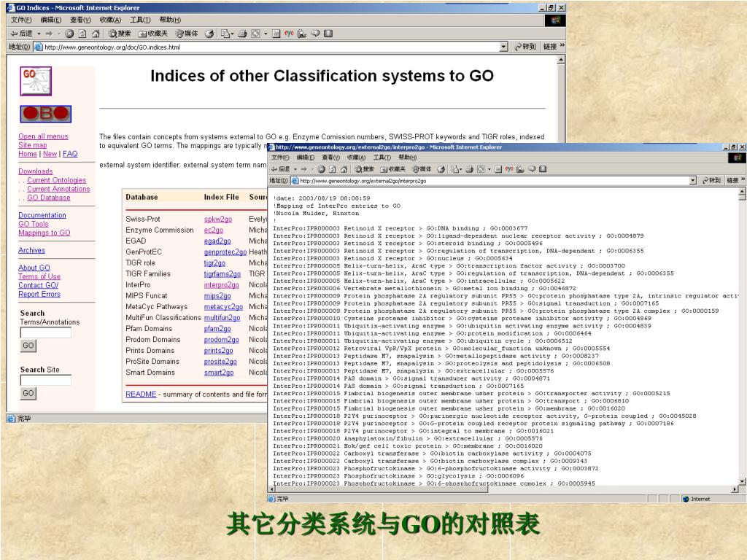
Task: Open 文件 menu in GO Indices window
Action: tap(21, 20)
